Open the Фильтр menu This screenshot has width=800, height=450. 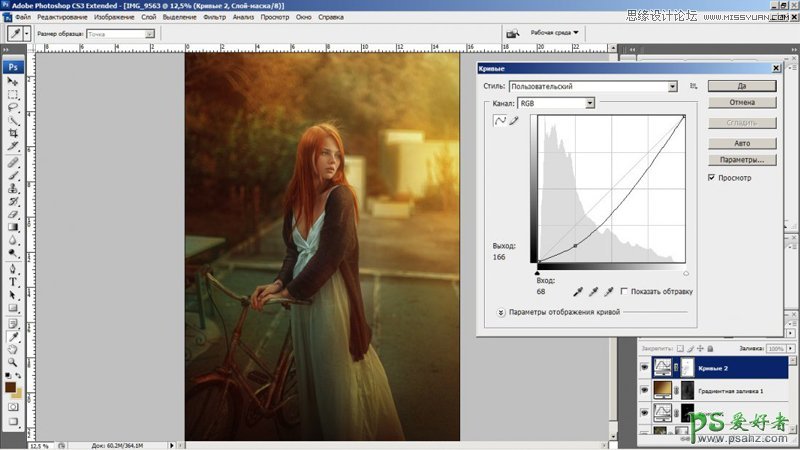pos(214,17)
